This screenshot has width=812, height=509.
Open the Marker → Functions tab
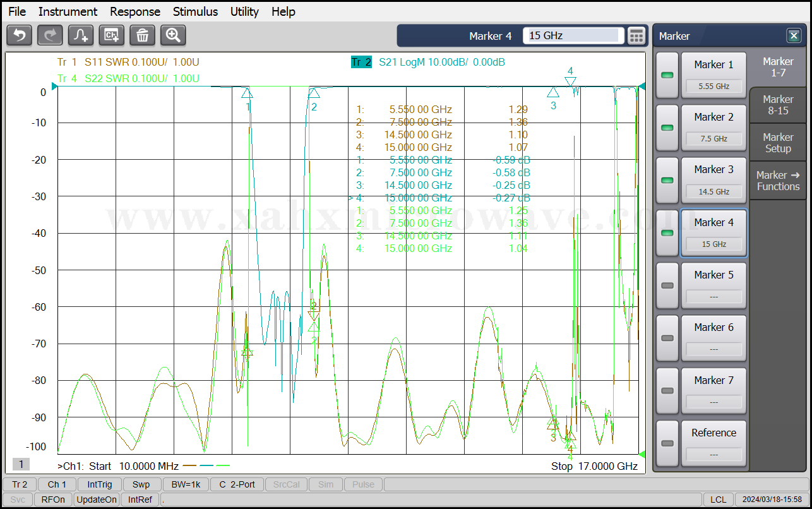pyautogui.click(x=778, y=181)
